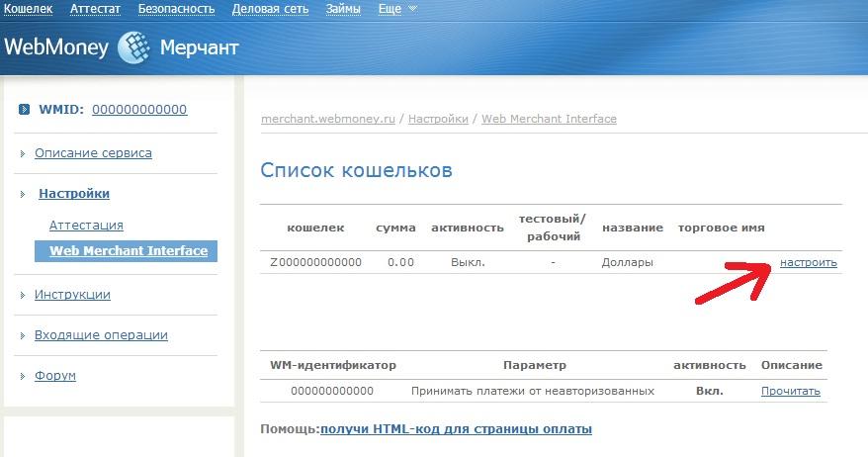Open the WMID 000000000000 link
868x457 pixels.
click(139, 110)
